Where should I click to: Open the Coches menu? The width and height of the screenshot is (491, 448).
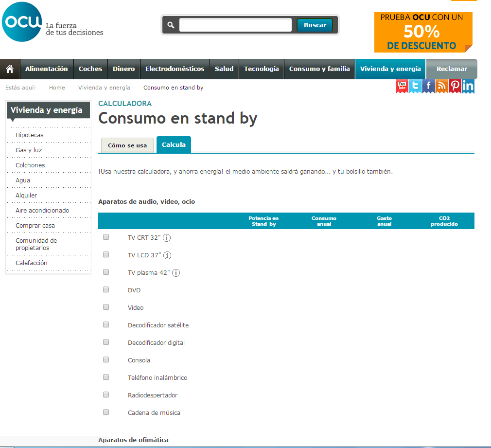point(90,69)
